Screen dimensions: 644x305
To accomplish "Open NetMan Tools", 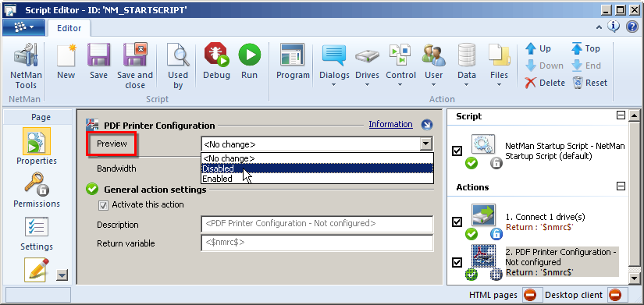I will pyautogui.click(x=26, y=66).
